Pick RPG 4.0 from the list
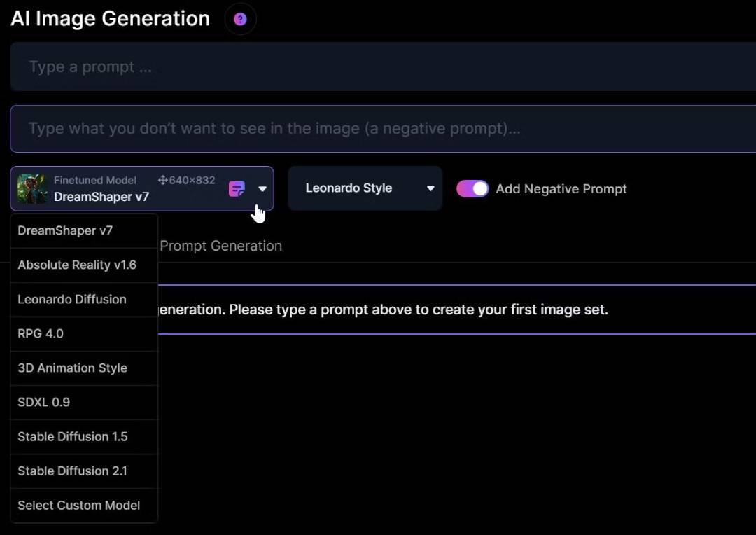The height and width of the screenshot is (535, 756). 41,333
